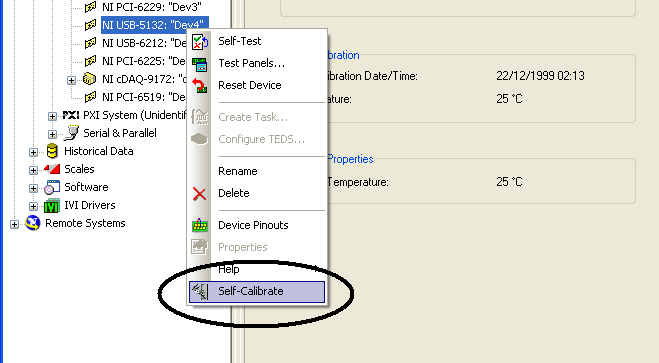The image size is (659, 363).
Task: Select Delete in the context menu
Action: click(x=257, y=193)
